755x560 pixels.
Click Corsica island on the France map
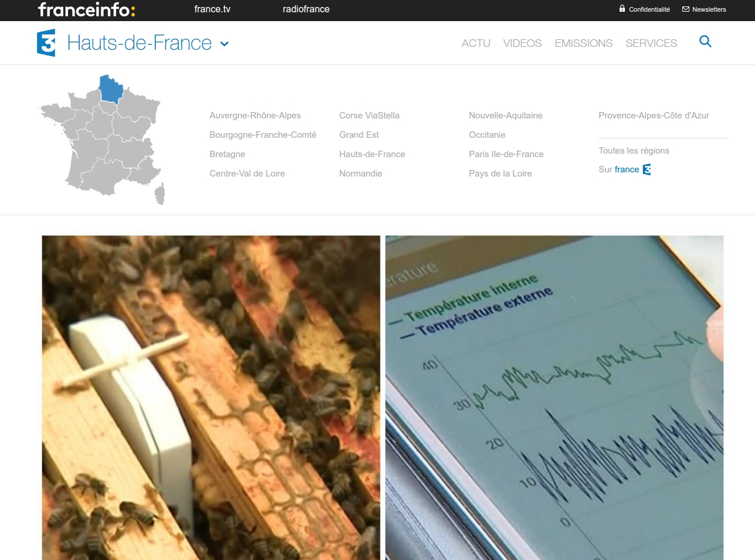[160, 194]
